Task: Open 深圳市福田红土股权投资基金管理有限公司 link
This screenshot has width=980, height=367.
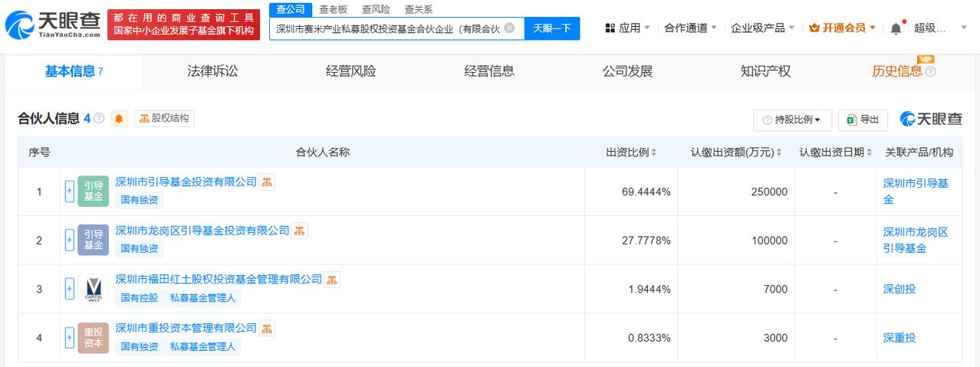Action: click(219, 280)
